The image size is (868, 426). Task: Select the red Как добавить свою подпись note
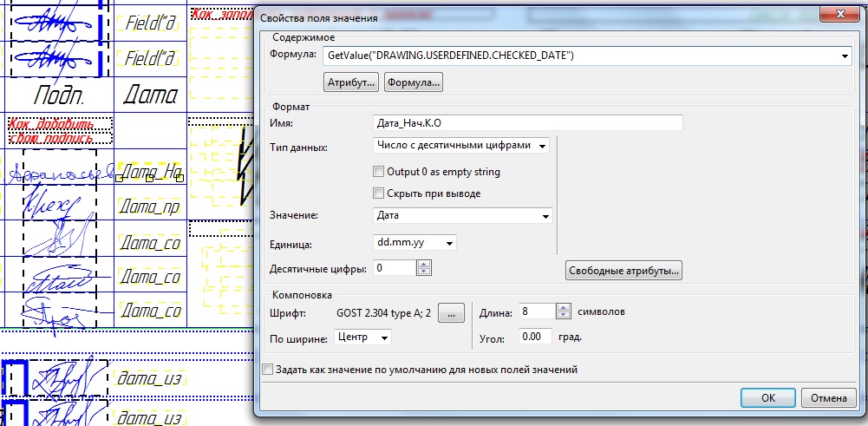pyautogui.click(x=61, y=131)
